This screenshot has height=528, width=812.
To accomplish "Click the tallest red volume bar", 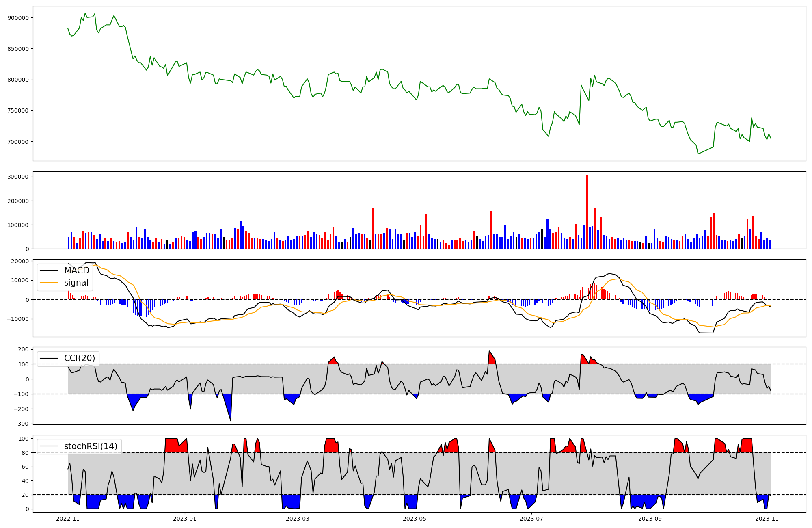I will click(x=587, y=211).
